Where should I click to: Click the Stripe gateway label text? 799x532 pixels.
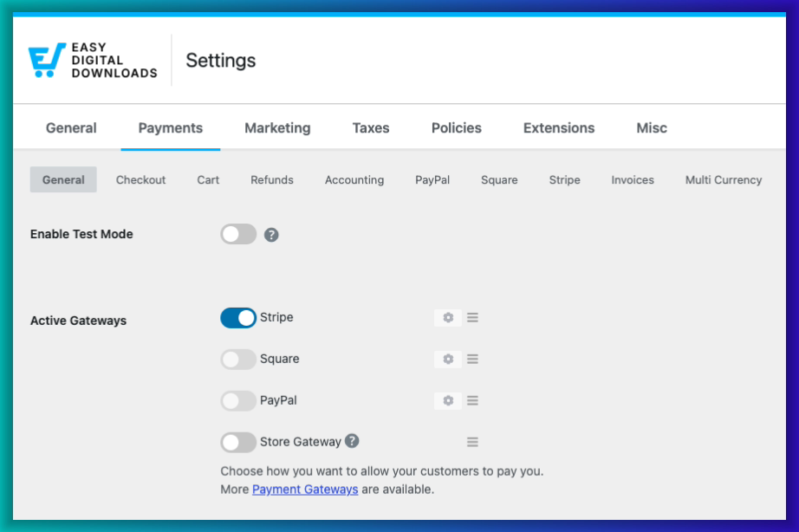coord(276,317)
